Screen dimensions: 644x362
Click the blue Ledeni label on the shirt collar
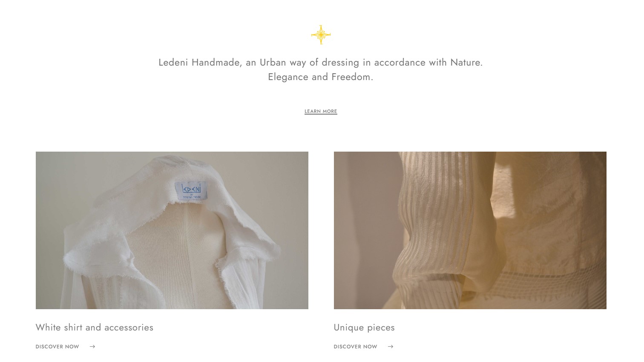point(191,190)
